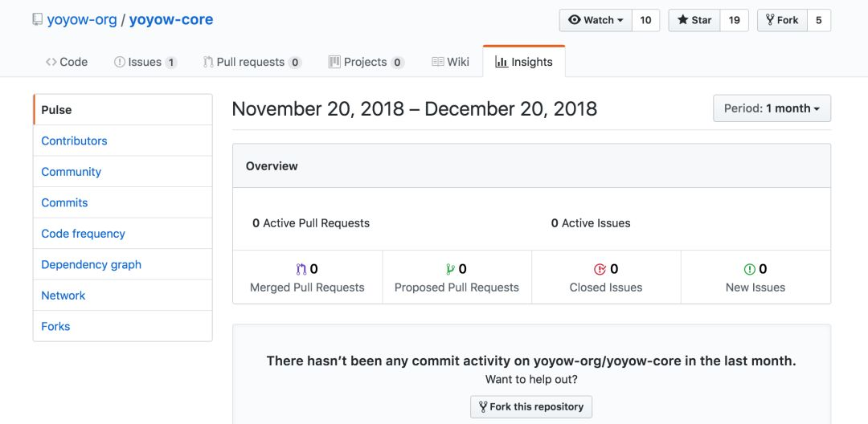This screenshot has width=868, height=424.
Task: Open the Issues tab
Action: [x=145, y=62]
